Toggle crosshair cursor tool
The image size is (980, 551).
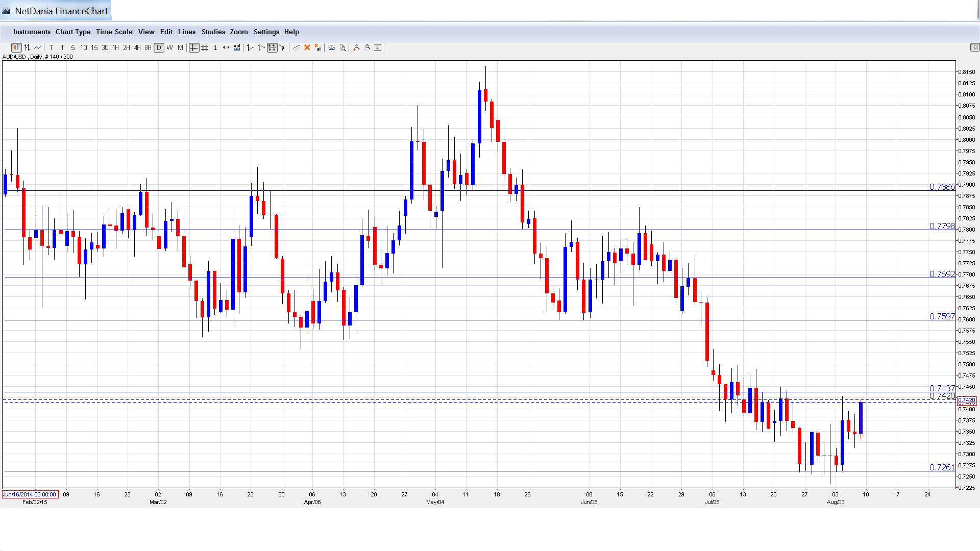click(194, 47)
